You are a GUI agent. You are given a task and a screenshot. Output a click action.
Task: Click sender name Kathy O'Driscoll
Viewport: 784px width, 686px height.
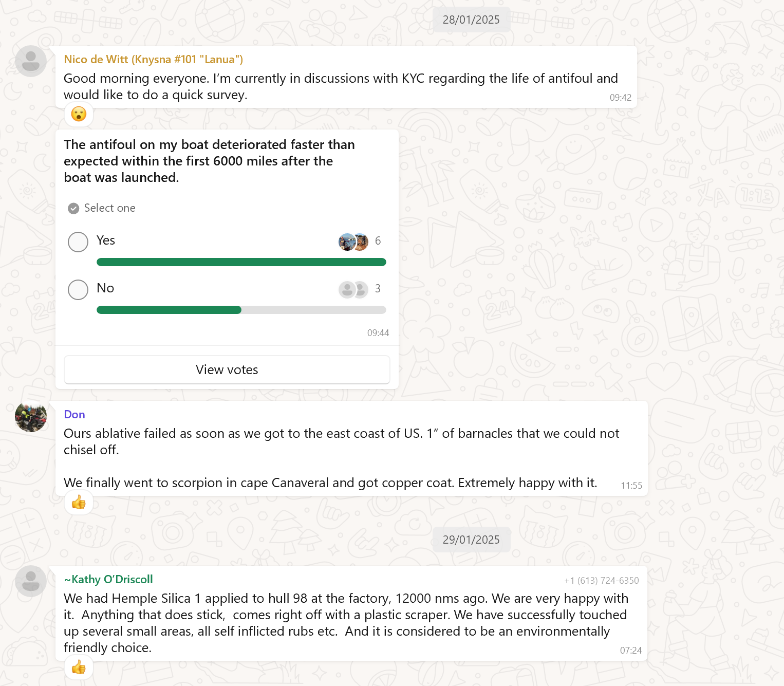coord(108,580)
